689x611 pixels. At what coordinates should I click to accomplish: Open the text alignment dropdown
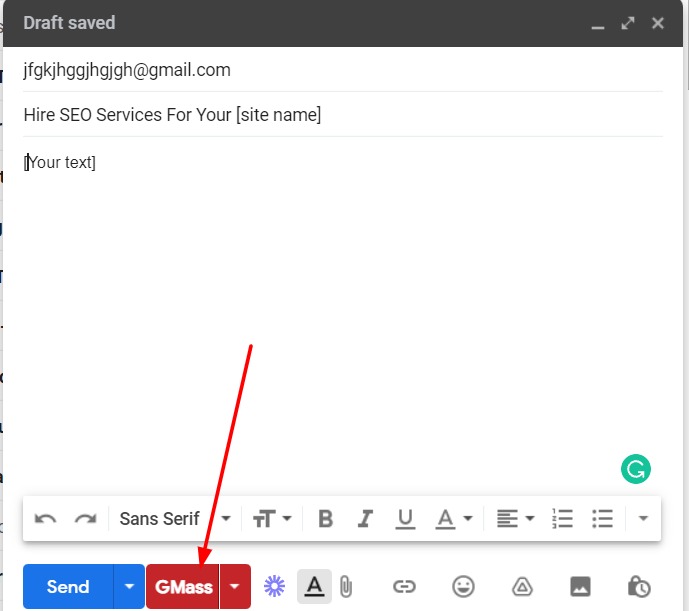515,519
